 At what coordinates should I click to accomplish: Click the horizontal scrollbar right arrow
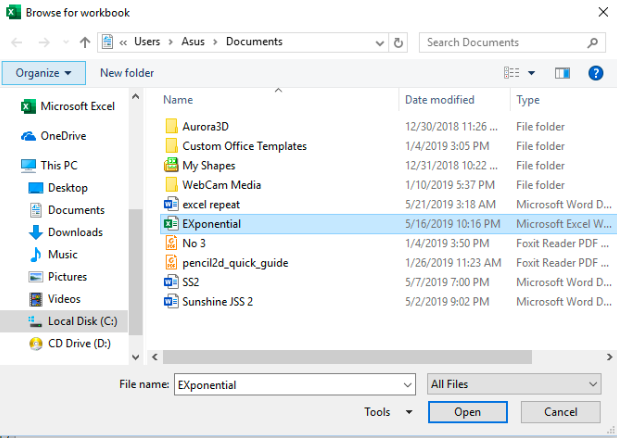609,357
